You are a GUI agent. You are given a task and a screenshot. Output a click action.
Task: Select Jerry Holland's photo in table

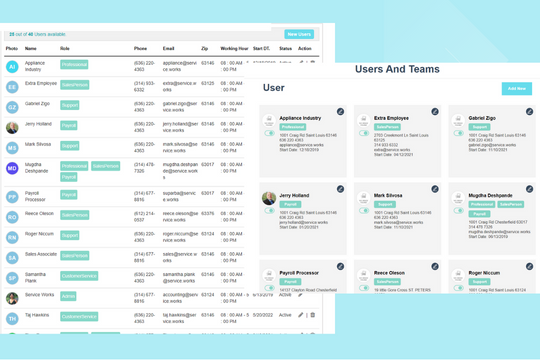pos(12,127)
